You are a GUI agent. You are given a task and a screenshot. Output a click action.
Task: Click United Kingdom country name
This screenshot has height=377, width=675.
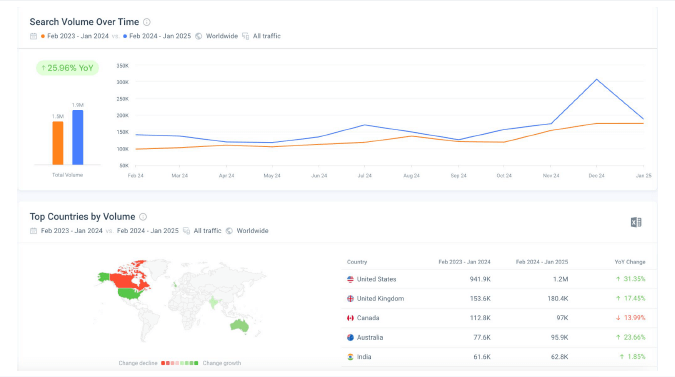(x=381, y=299)
